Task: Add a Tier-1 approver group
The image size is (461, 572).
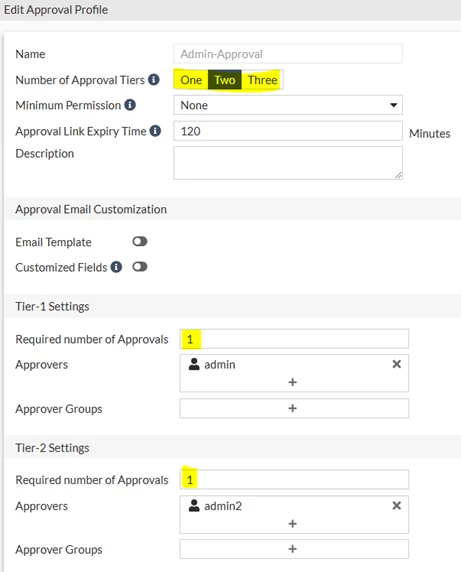Action: coord(294,408)
